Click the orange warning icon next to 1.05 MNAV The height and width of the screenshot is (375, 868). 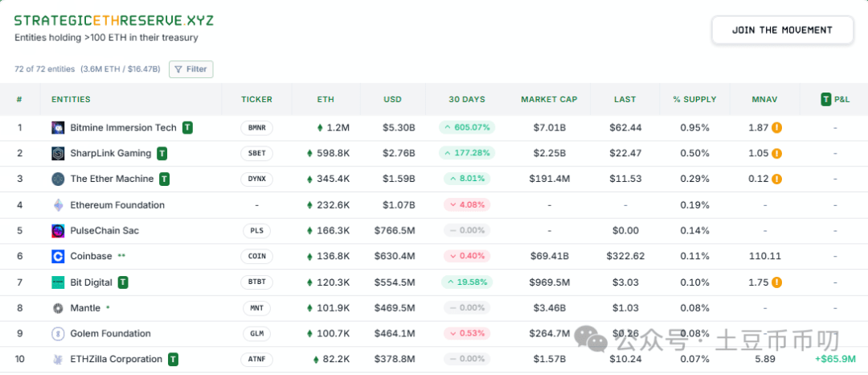[776, 154]
